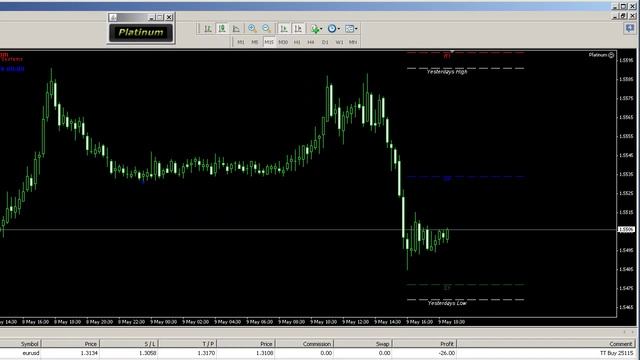Click the current price 1.3108 cell

click(x=264, y=353)
